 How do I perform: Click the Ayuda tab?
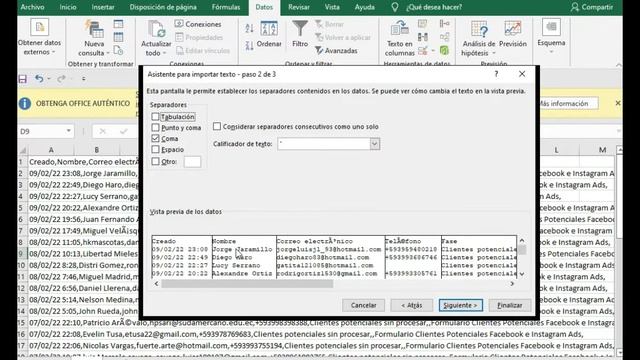tap(364, 7)
